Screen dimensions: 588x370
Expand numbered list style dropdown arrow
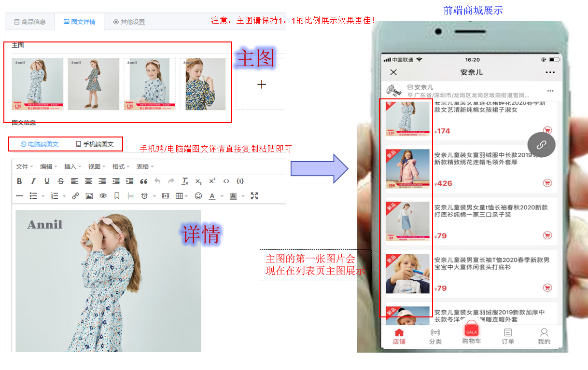click(64, 196)
